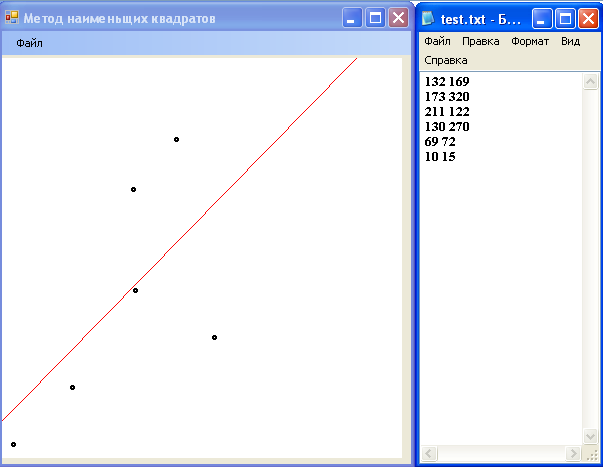Open the Правка menu in Notepad
The width and height of the screenshot is (603, 467).
[481, 41]
